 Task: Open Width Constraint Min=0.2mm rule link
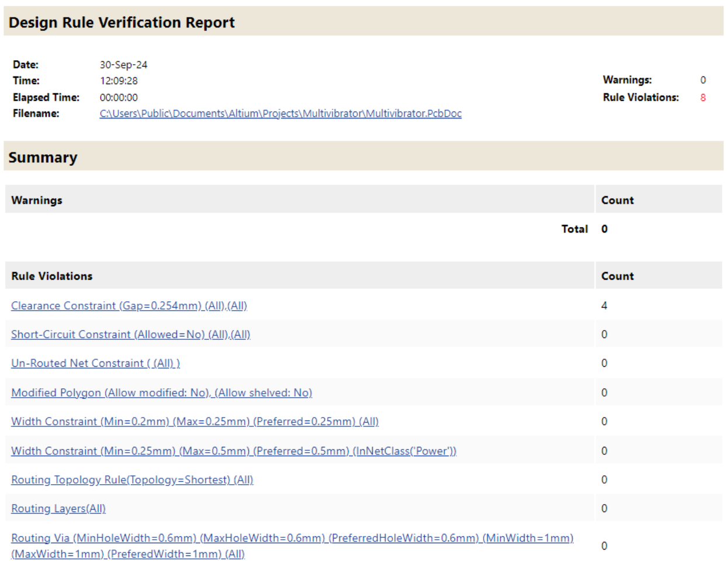coord(195,422)
